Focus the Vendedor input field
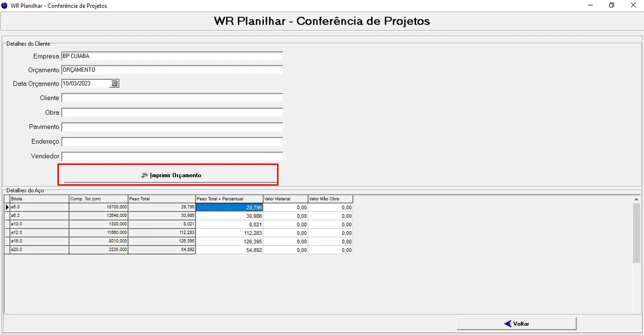644x335 pixels. (172, 156)
